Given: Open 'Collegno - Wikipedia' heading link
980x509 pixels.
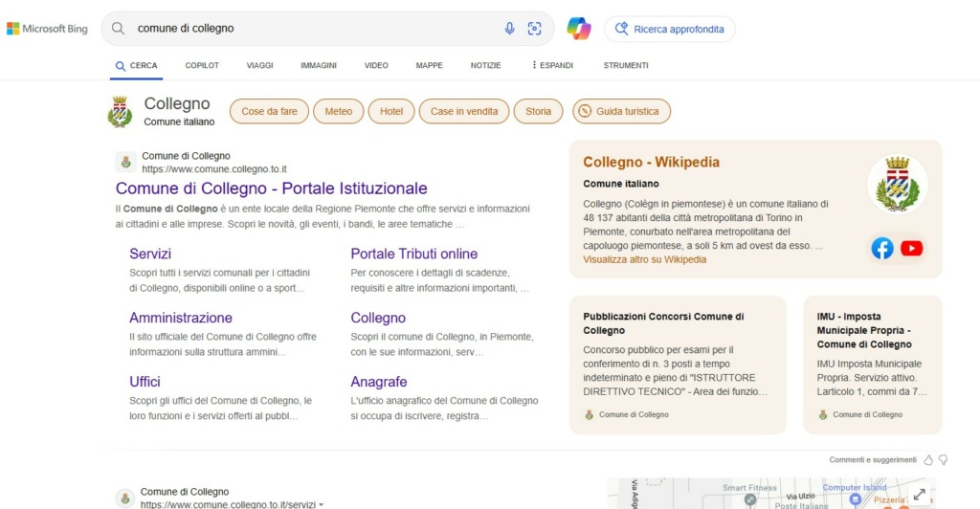Looking at the screenshot, I should (651, 162).
